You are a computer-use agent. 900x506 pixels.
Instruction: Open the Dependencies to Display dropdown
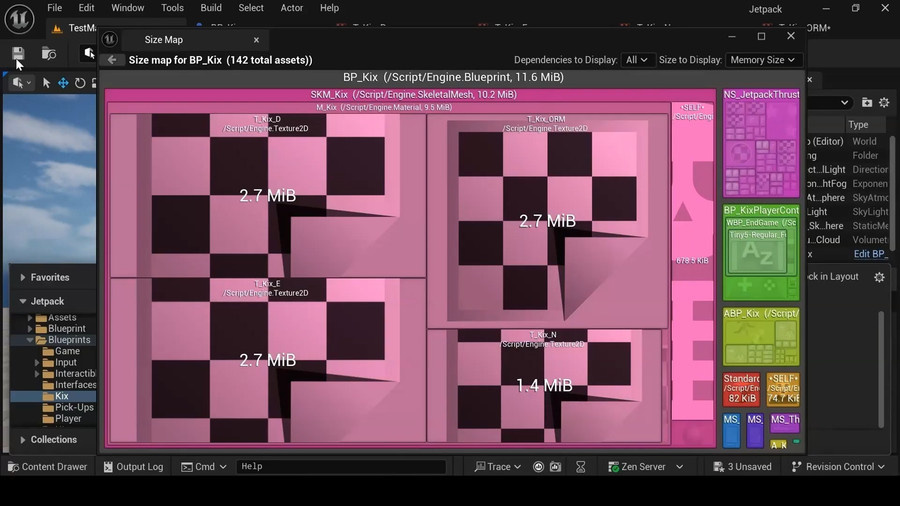(637, 60)
